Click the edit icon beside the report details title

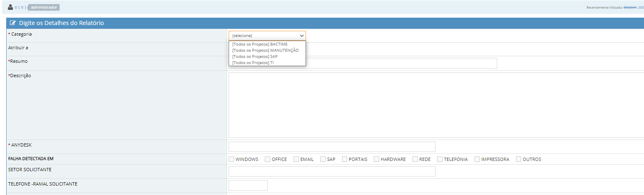click(x=13, y=23)
